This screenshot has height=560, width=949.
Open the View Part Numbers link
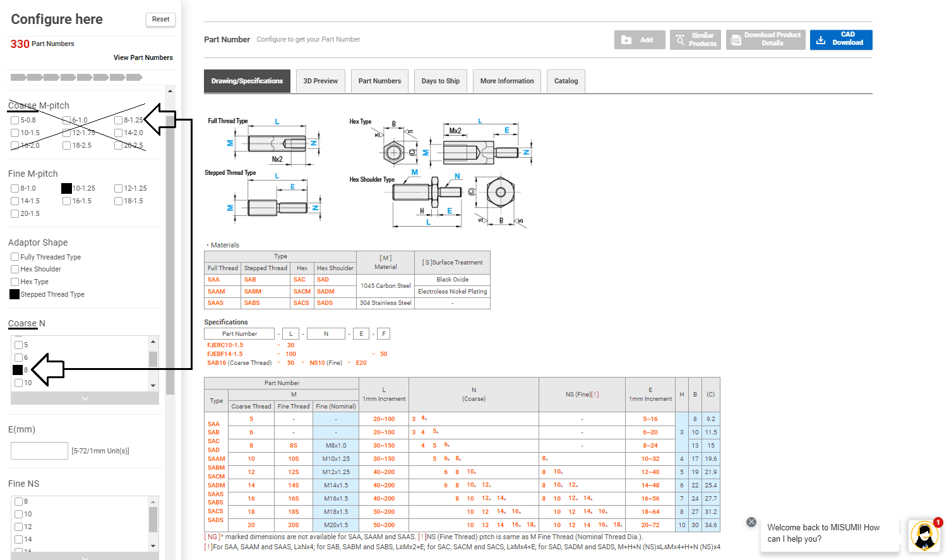pyautogui.click(x=143, y=57)
